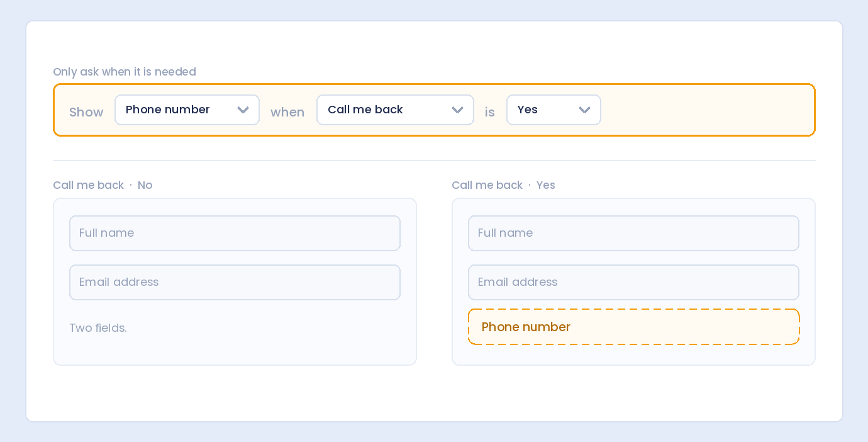Click Full name field in the Yes preview

(633, 234)
